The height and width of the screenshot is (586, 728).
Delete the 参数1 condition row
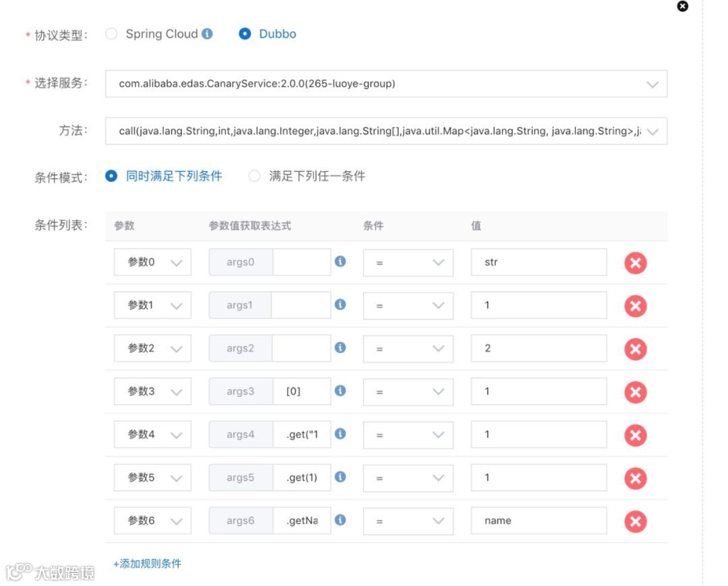coord(635,306)
